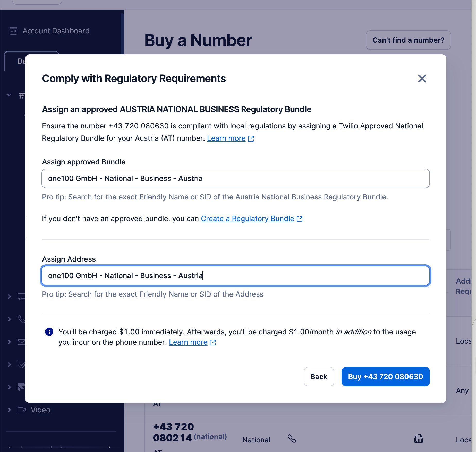The width and height of the screenshot is (476, 452).
Task: Click the info icon beside the billing notice
Action: 49,332
